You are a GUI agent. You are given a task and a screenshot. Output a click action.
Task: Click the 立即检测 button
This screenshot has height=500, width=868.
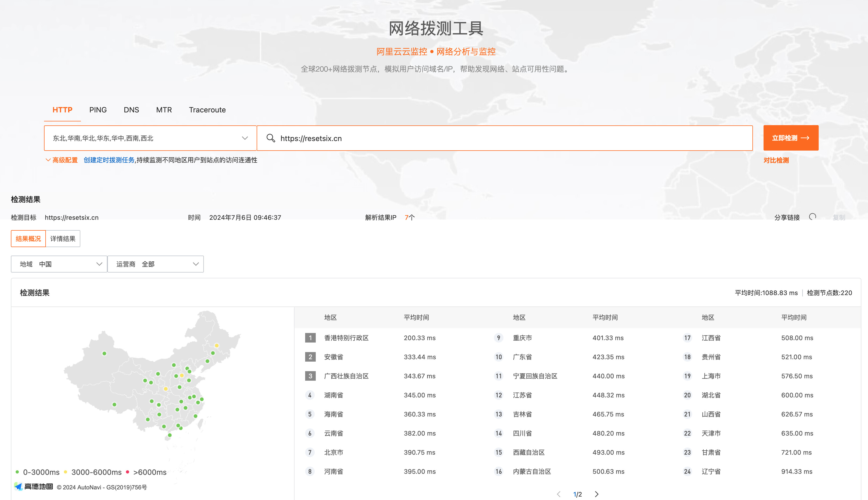point(791,138)
